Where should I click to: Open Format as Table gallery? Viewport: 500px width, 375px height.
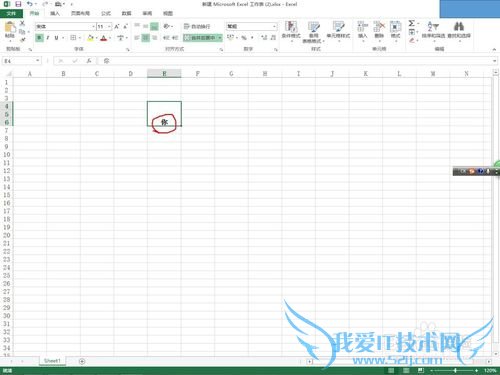coord(313,32)
